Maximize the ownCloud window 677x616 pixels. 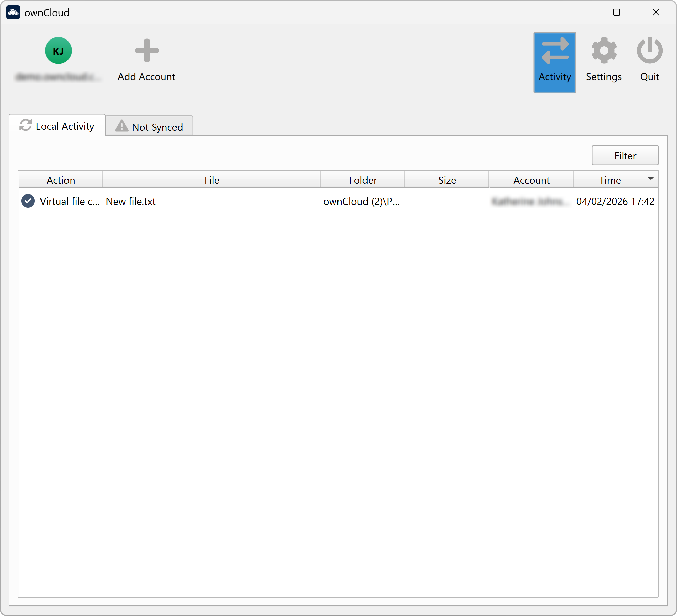coord(616,12)
